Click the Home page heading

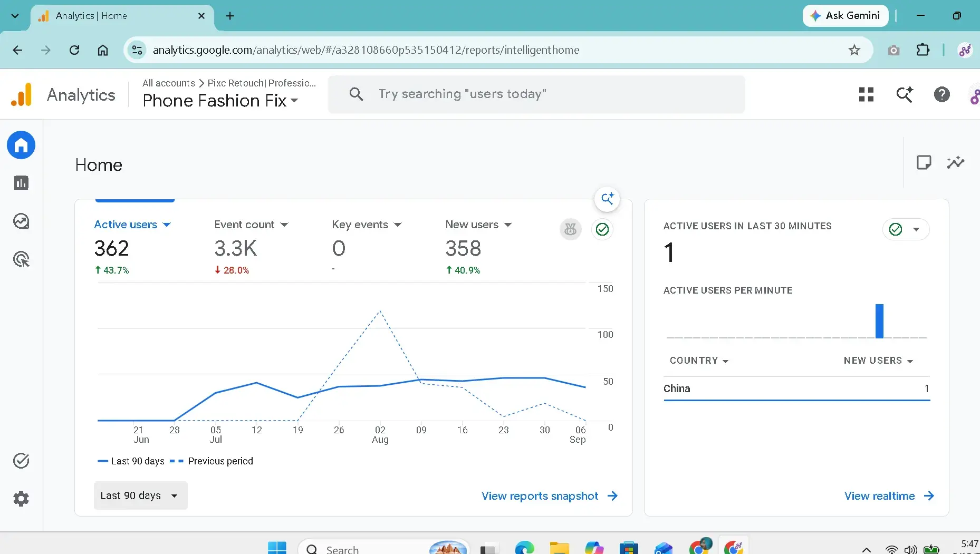tap(99, 165)
